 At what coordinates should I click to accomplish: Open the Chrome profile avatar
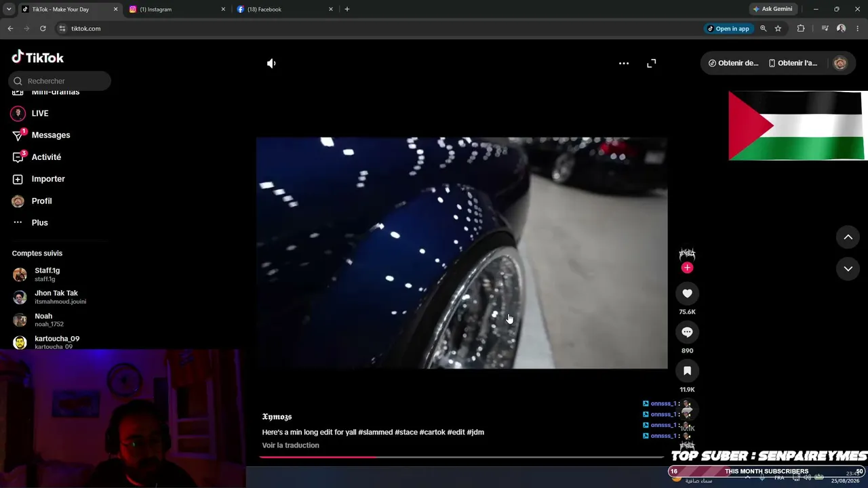point(841,28)
